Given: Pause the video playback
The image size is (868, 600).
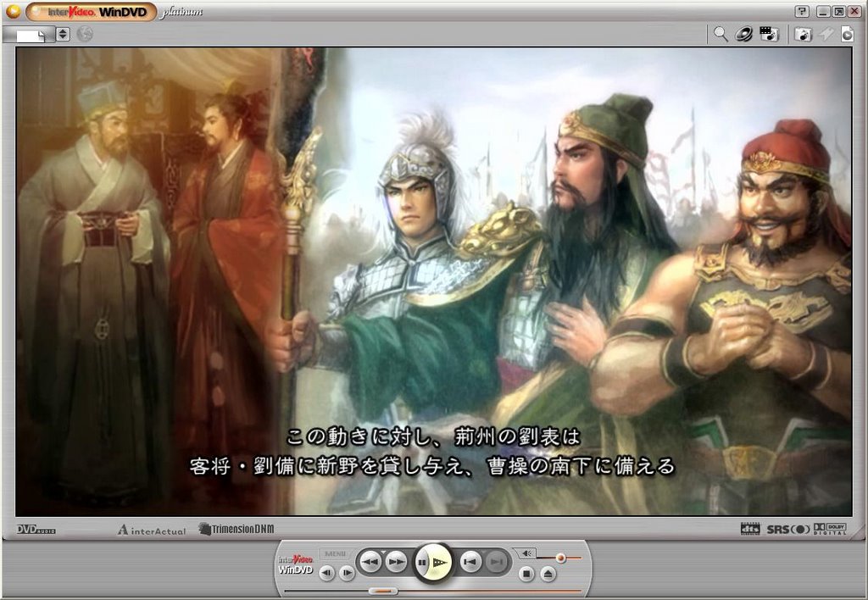Looking at the screenshot, I should click(x=422, y=563).
